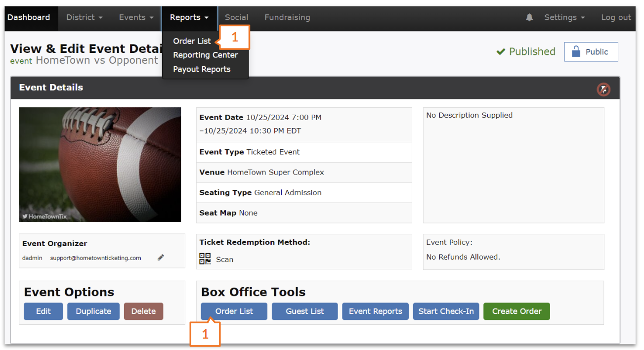Screen dimensions: 644x350
Task: Click the notification bell icon
Action: [529, 17]
